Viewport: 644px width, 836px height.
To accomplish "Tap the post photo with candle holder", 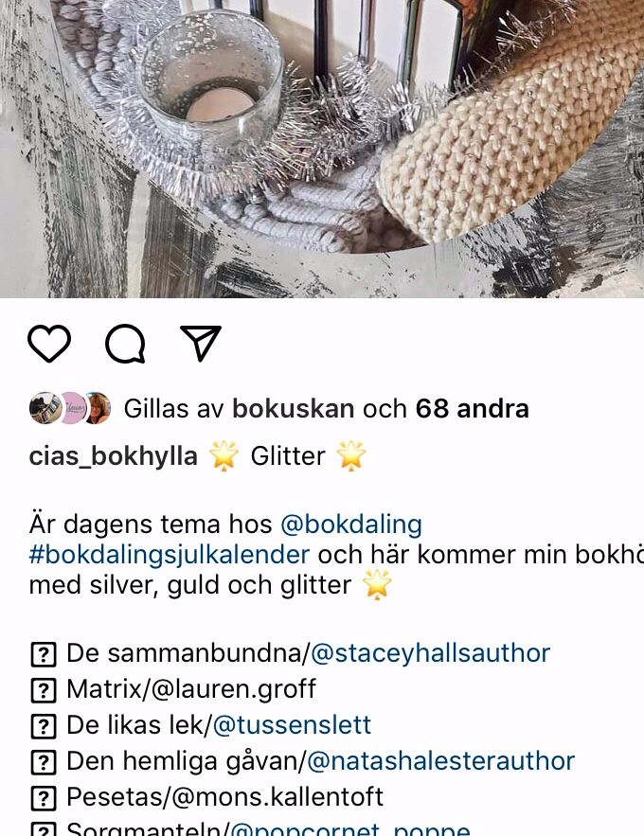I will coord(322,149).
